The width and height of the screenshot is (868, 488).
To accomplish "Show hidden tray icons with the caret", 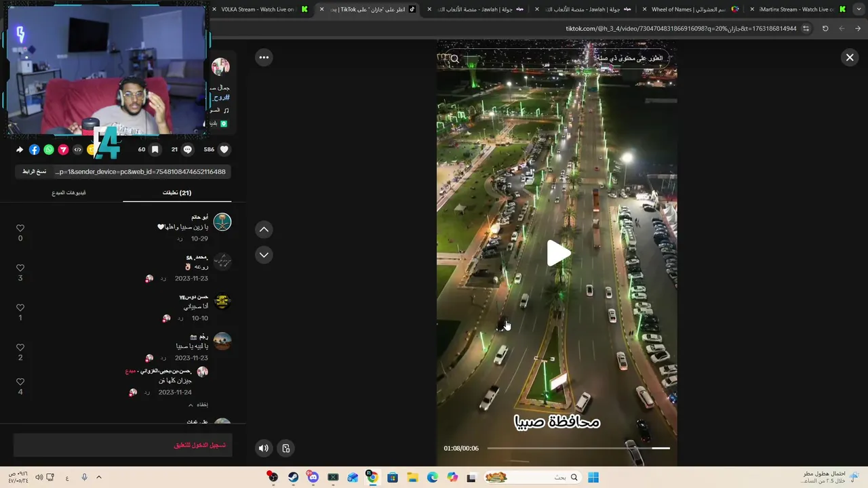I will tap(99, 477).
